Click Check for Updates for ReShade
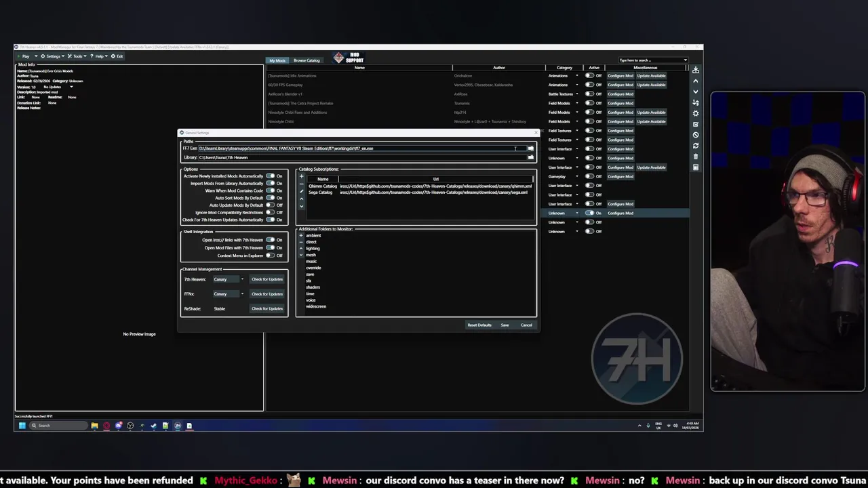Image resolution: width=868 pixels, height=488 pixels. pyautogui.click(x=267, y=308)
